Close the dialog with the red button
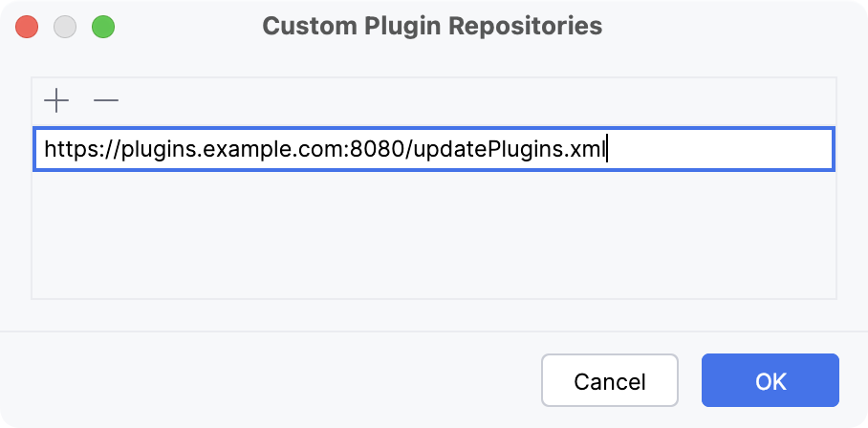Viewport: 868px width, 428px height. (x=27, y=26)
